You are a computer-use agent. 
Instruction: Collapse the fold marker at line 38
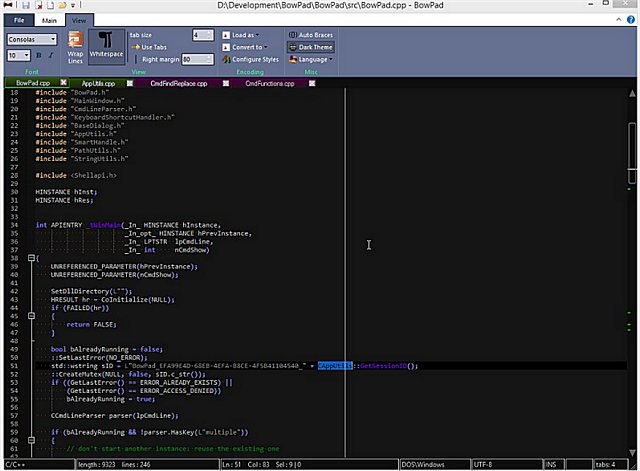tap(31, 258)
